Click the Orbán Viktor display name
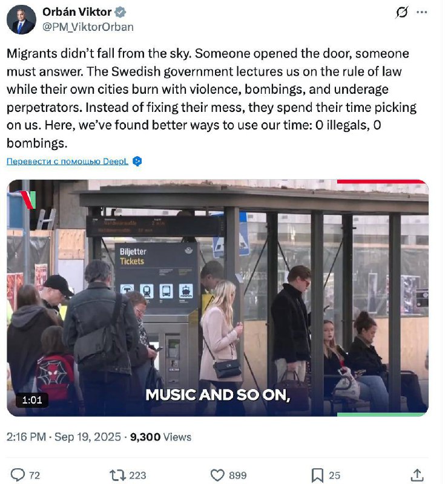The height and width of the screenshot is (484, 448). pos(77,12)
